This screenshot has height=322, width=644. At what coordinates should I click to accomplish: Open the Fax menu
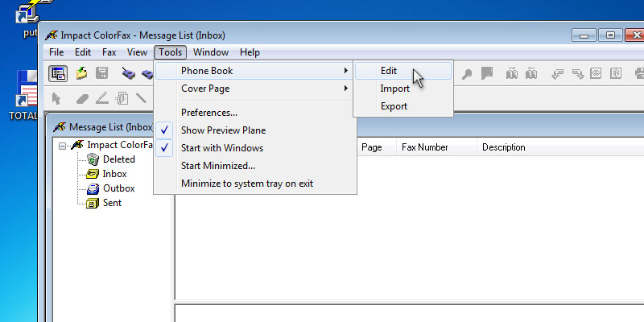coord(109,52)
